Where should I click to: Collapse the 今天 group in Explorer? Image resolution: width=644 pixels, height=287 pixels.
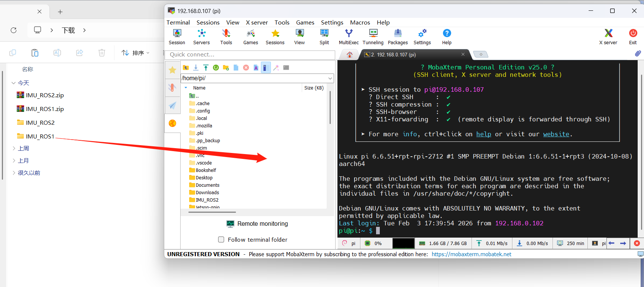[x=14, y=83]
